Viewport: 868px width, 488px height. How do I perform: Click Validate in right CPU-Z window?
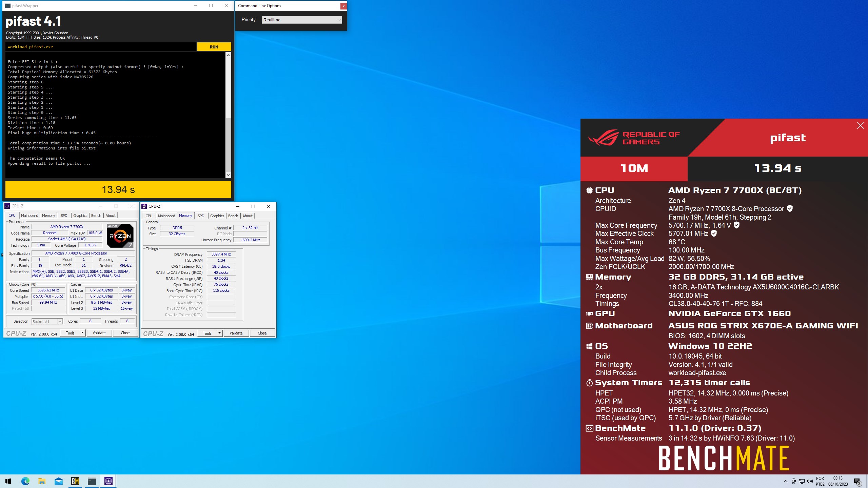point(236,333)
